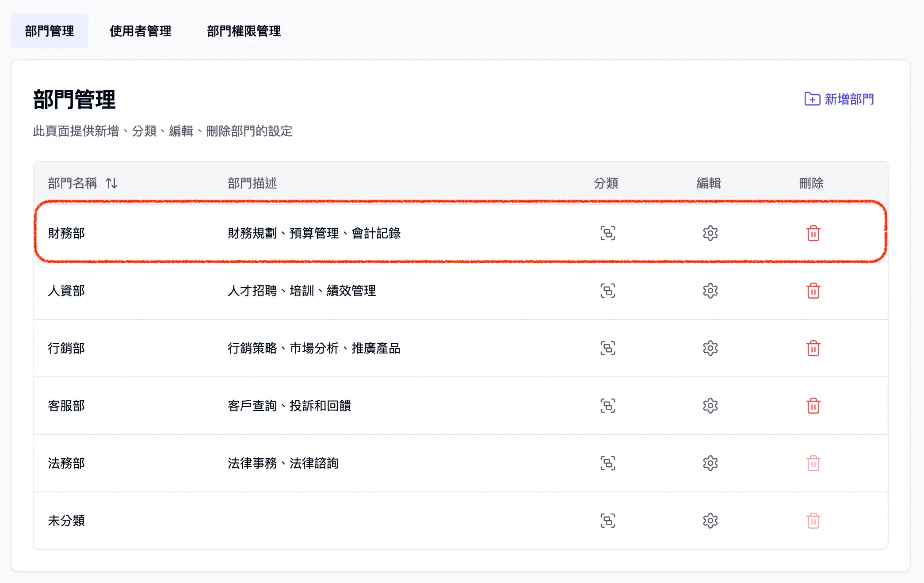Click the 新增部門 link

coord(849,100)
